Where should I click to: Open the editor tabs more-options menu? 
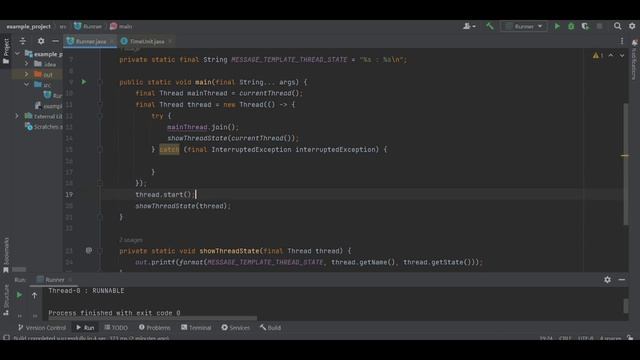[622, 41]
